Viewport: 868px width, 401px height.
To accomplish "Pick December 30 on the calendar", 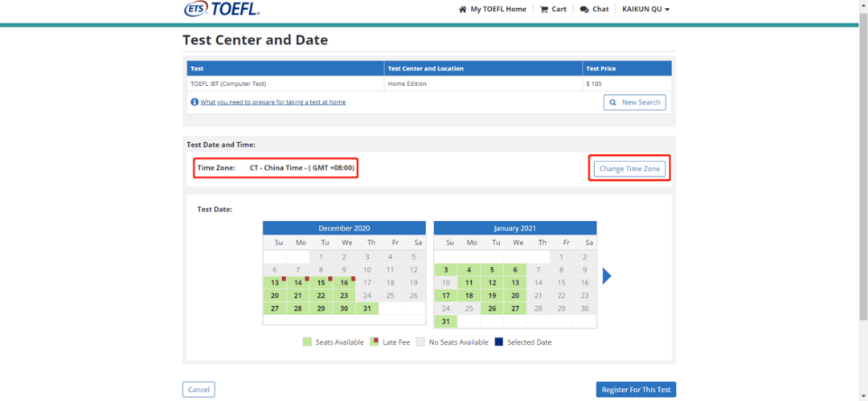I will (344, 309).
